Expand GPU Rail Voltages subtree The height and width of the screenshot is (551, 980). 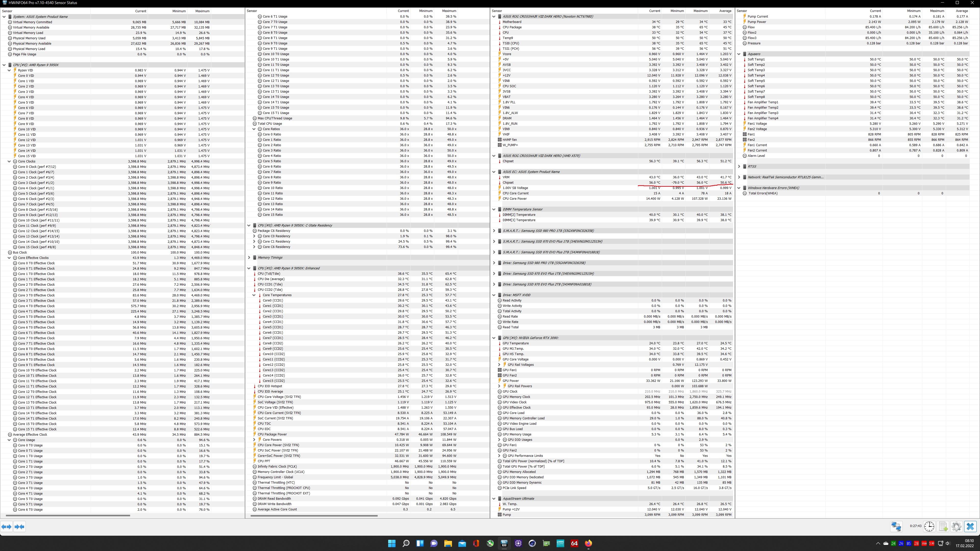tap(499, 365)
